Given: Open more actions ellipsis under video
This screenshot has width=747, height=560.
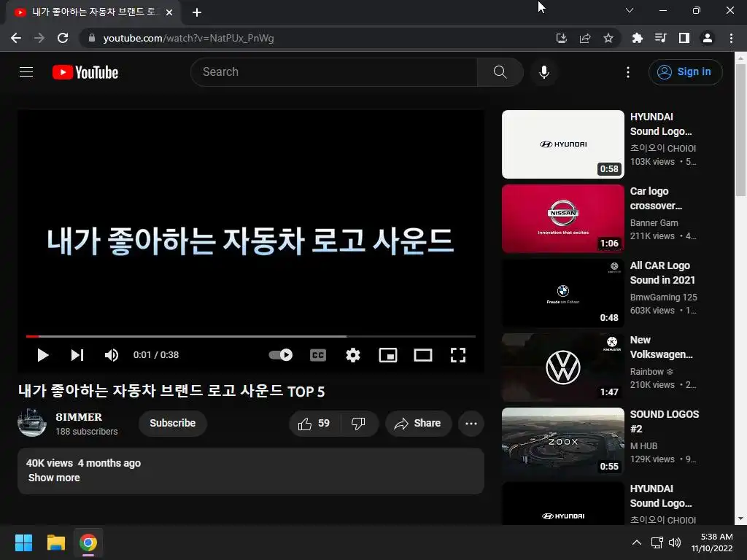Looking at the screenshot, I should pyautogui.click(x=471, y=424).
